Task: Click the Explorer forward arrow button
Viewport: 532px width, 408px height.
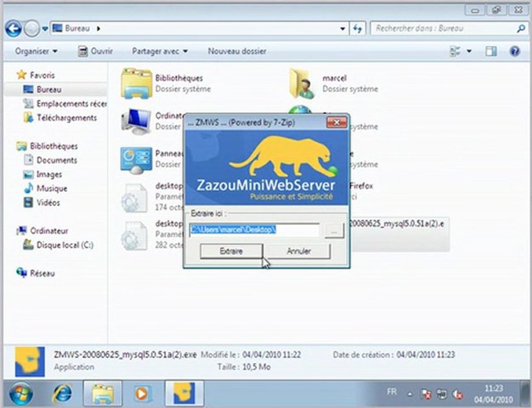Action: [x=32, y=28]
